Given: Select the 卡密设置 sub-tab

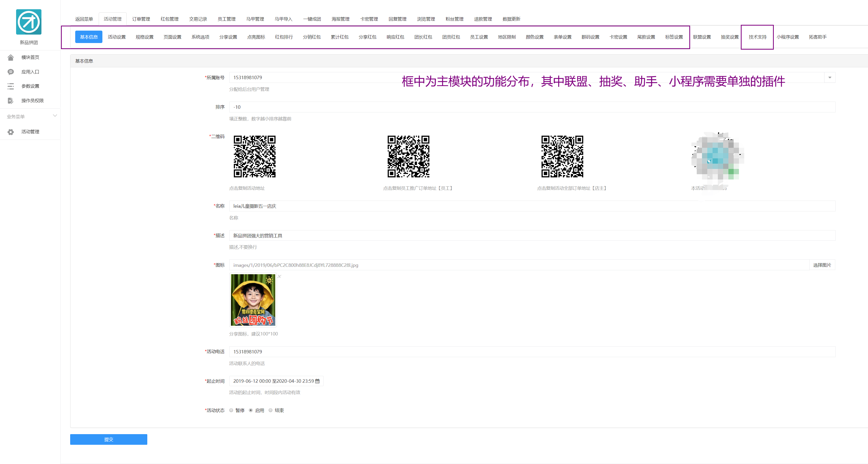Looking at the screenshot, I should click(618, 37).
